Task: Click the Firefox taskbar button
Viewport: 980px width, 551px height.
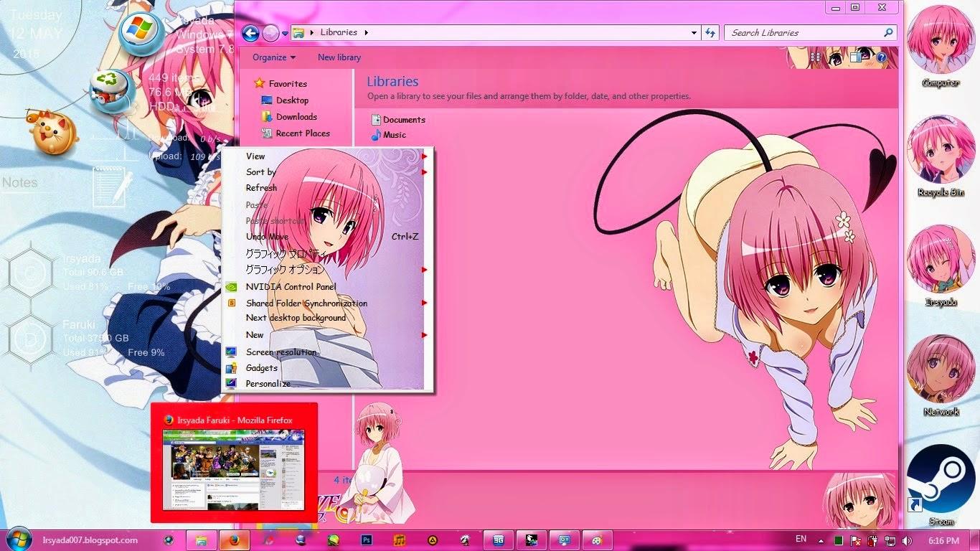Action: pyautogui.click(x=235, y=540)
